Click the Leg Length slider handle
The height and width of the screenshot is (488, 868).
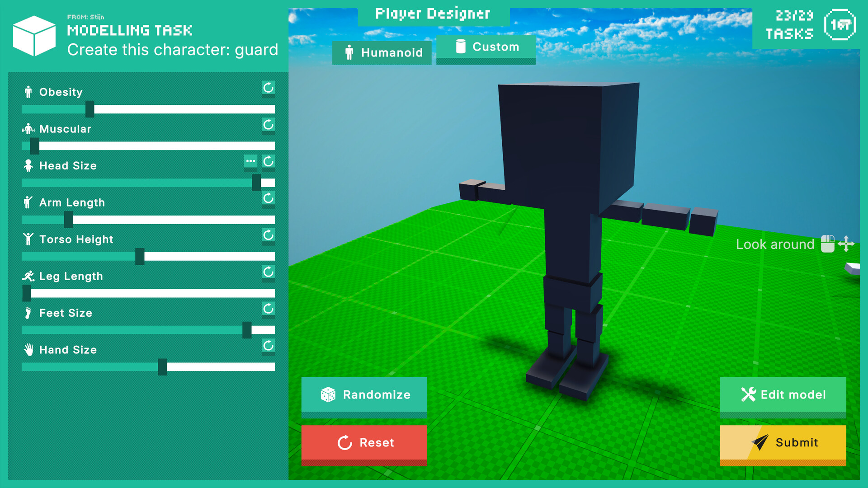pyautogui.click(x=27, y=293)
